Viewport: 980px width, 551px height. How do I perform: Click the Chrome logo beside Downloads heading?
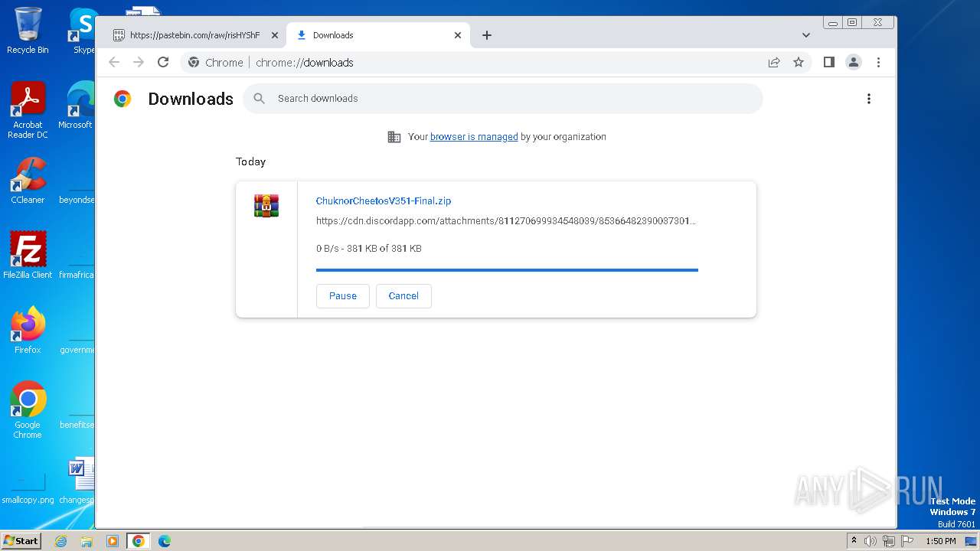(x=122, y=99)
